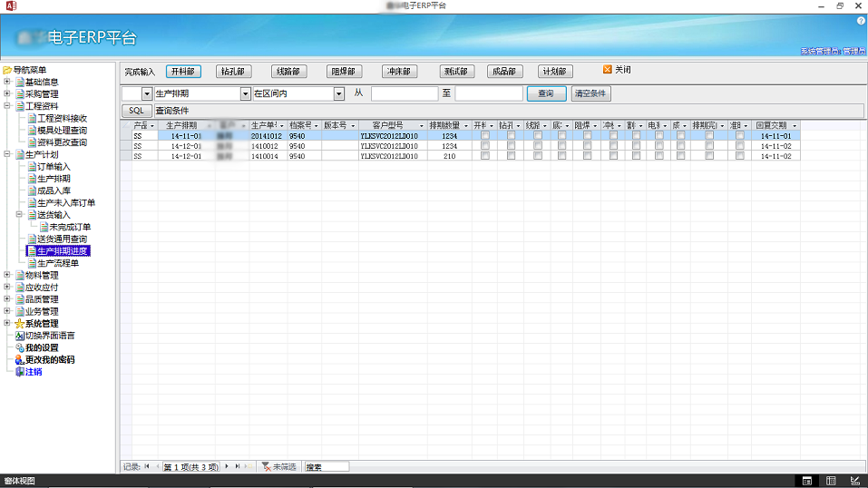The height and width of the screenshot is (488, 868).
Task: Tick 冲床 checkbox in 1410014 row
Action: [x=613, y=156]
